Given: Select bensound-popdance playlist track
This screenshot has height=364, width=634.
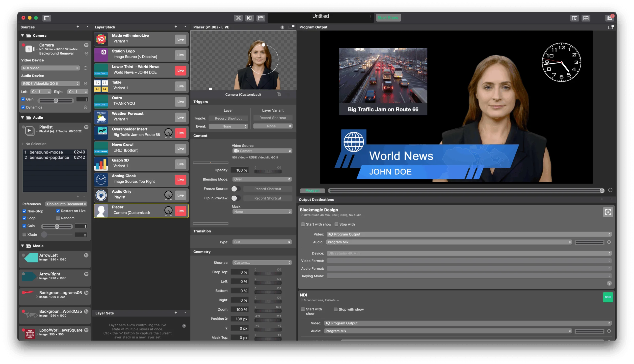Looking at the screenshot, I should [55, 157].
